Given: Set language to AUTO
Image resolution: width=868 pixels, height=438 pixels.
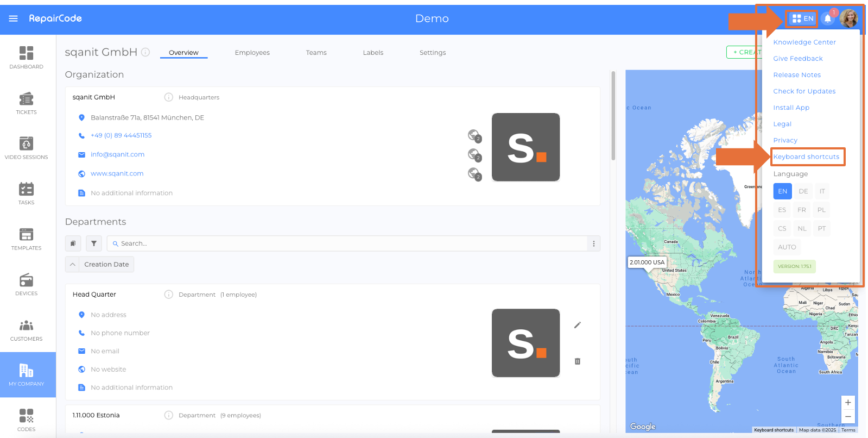Looking at the screenshot, I should pyautogui.click(x=787, y=247).
